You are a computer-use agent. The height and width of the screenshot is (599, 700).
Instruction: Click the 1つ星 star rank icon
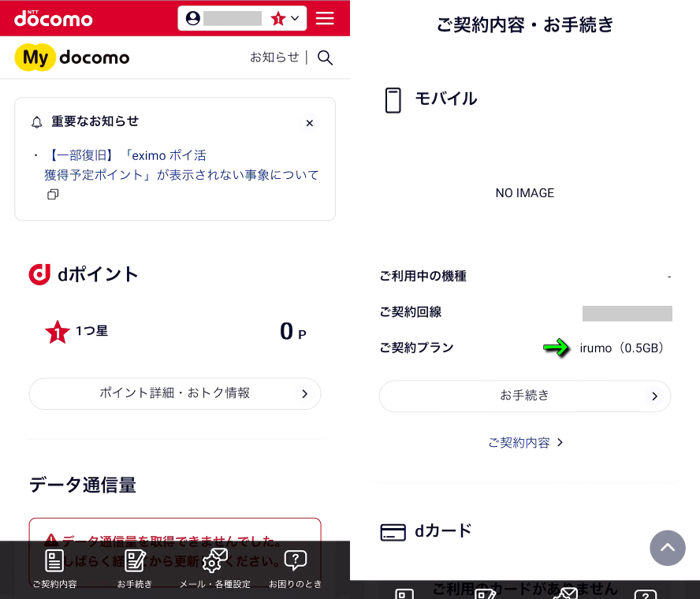(x=57, y=332)
